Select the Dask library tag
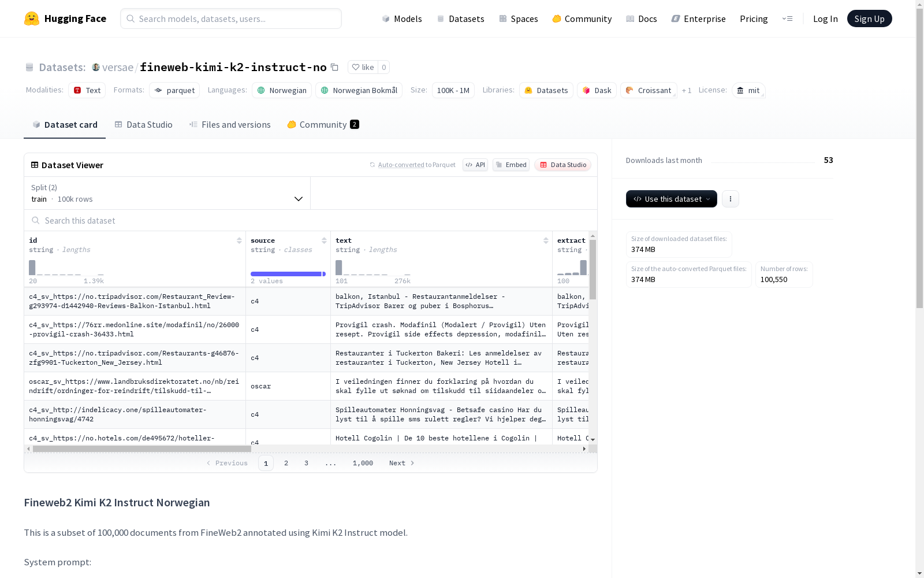The width and height of the screenshot is (924, 578). (x=597, y=90)
